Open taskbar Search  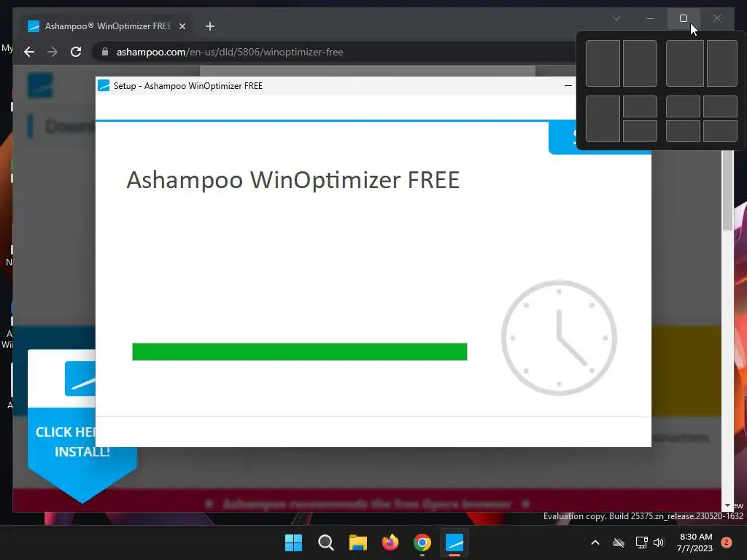pyautogui.click(x=326, y=542)
